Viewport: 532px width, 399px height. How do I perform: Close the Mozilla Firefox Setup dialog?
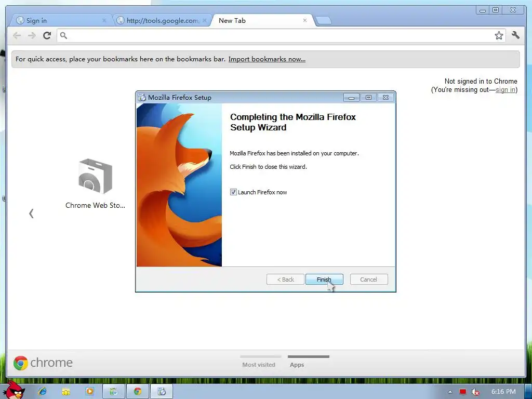(386, 98)
